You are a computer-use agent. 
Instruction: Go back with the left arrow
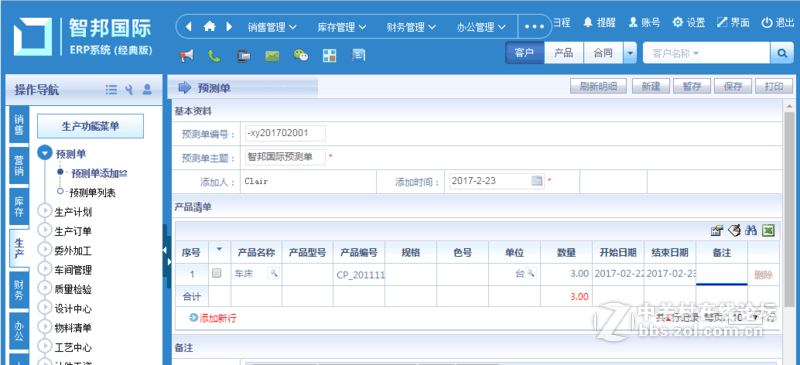(189, 26)
